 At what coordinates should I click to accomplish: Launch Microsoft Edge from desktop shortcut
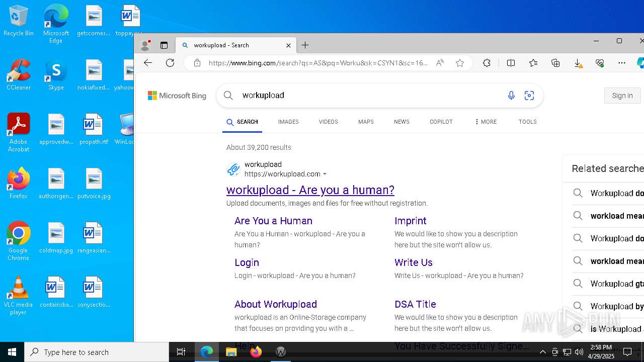56,24
